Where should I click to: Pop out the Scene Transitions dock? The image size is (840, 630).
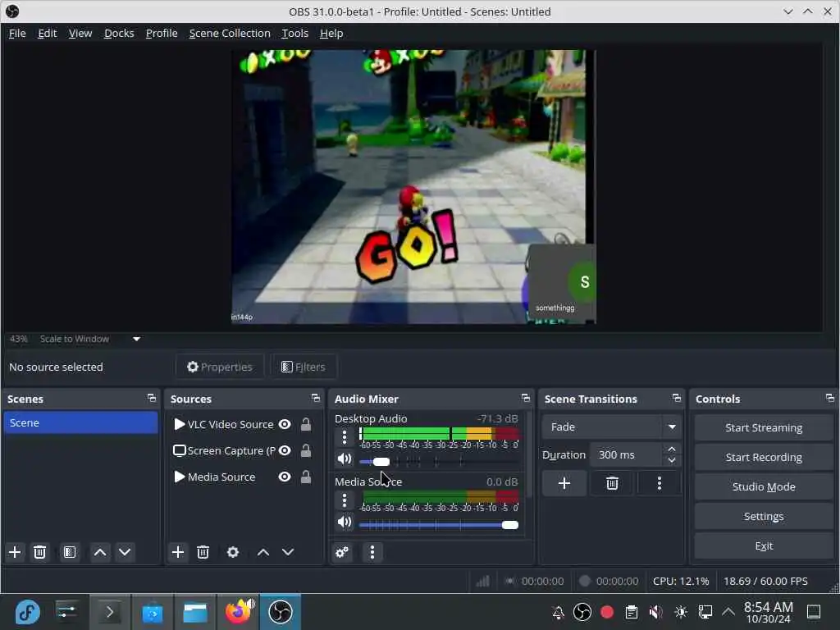(677, 399)
